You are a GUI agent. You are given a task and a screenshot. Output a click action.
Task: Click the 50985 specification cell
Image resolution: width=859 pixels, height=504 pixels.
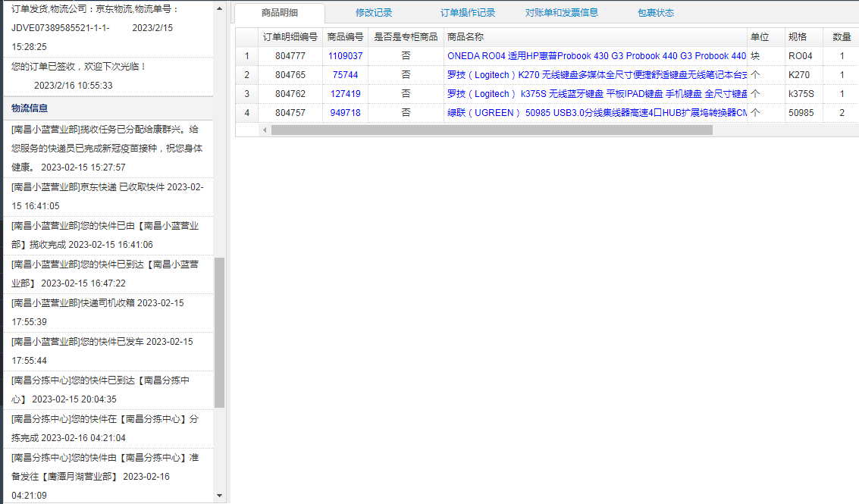coord(804,113)
